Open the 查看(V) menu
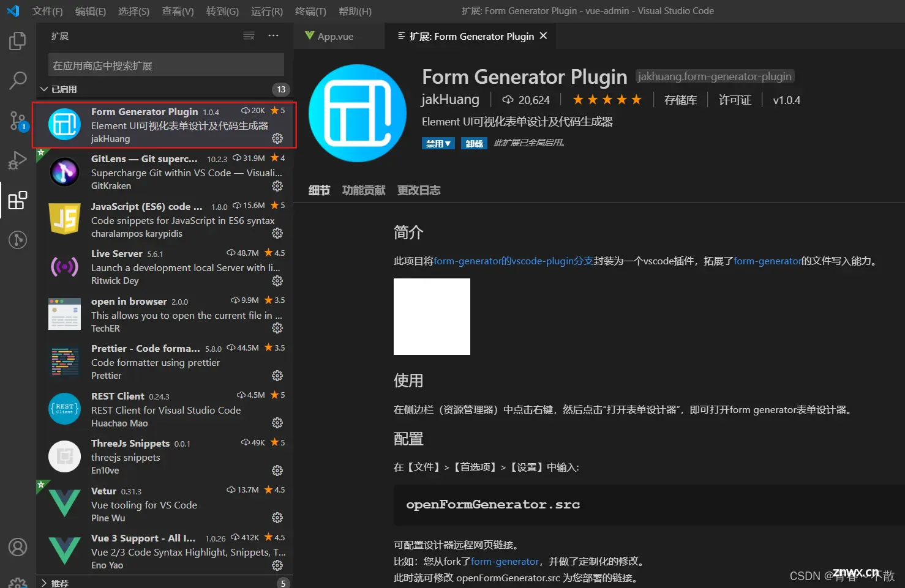 (x=178, y=11)
